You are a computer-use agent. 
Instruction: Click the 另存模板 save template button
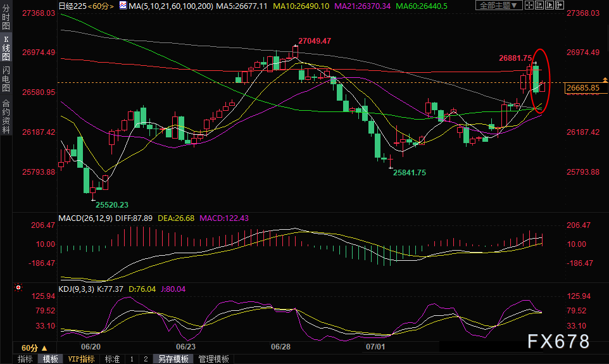pos(173,359)
